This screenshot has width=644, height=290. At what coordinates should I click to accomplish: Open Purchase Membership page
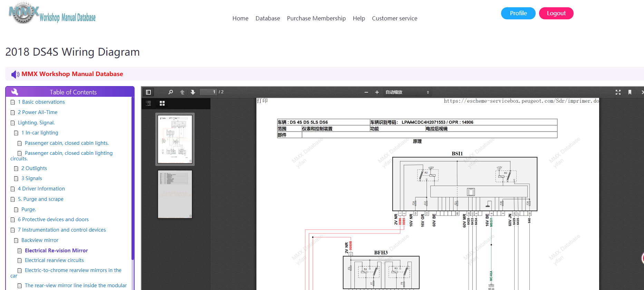point(316,18)
